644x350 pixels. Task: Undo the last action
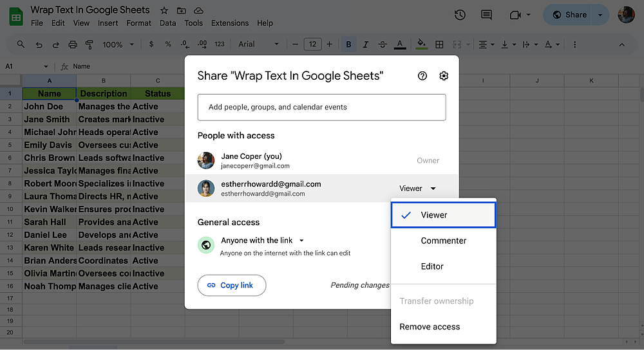(x=39, y=45)
